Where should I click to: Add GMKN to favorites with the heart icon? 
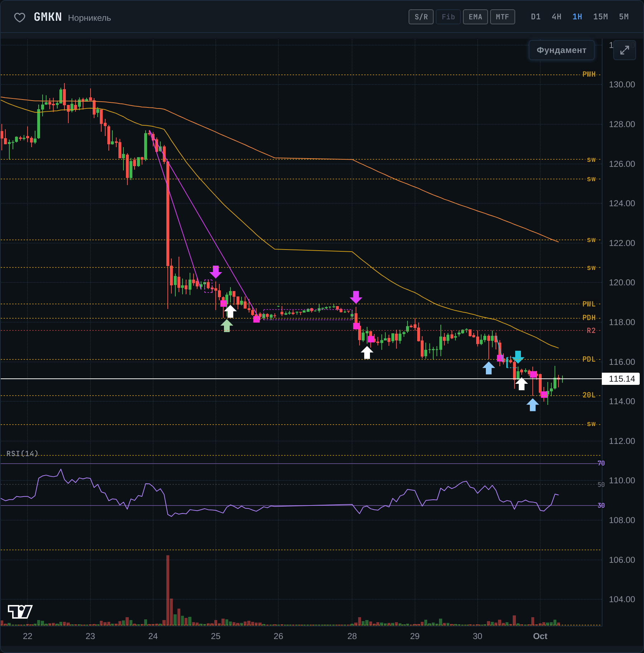click(19, 17)
